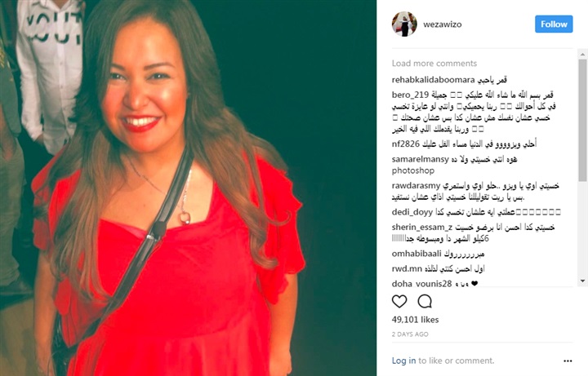This screenshot has width=588, height=376.
Task: Open dedi_doyy's commenter profile
Action: 412,212
